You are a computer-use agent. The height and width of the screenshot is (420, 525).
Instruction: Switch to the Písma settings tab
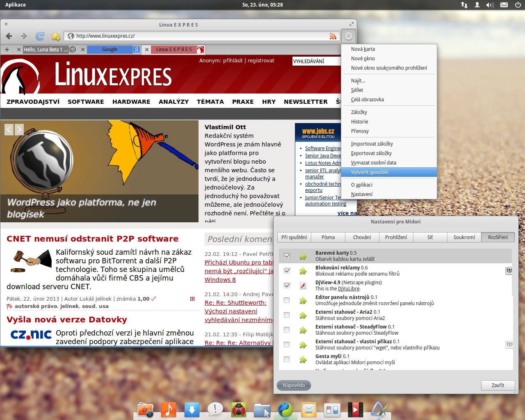click(x=328, y=237)
